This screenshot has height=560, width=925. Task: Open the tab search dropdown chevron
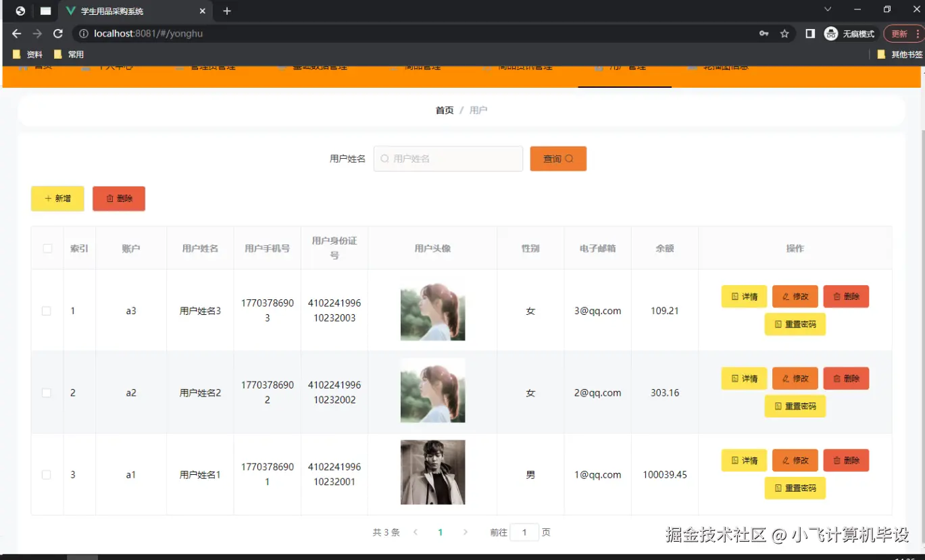click(x=828, y=9)
